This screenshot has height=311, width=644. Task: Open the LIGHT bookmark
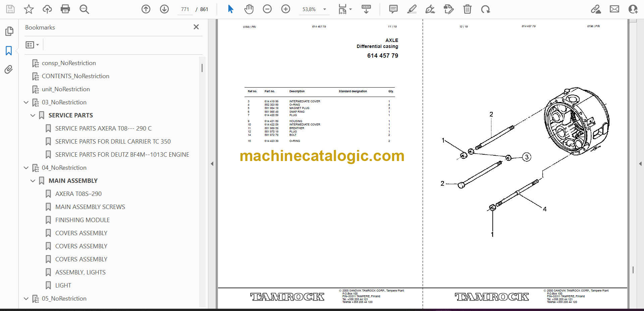point(63,286)
